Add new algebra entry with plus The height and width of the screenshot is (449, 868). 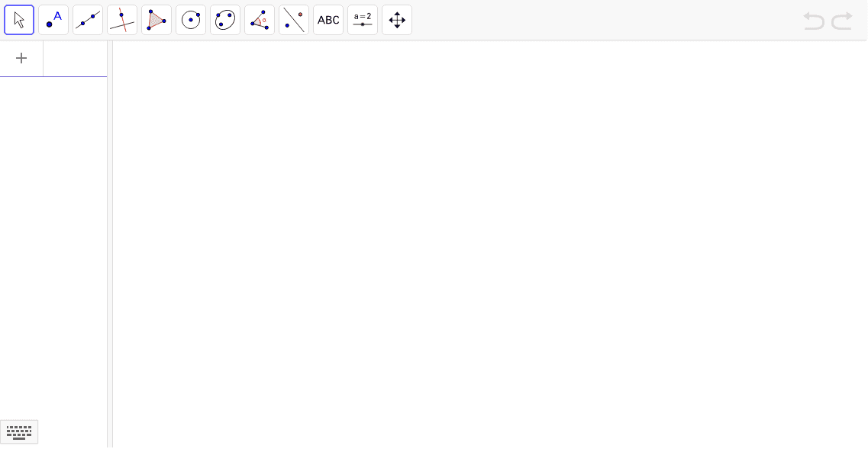(x=21, y=58)
